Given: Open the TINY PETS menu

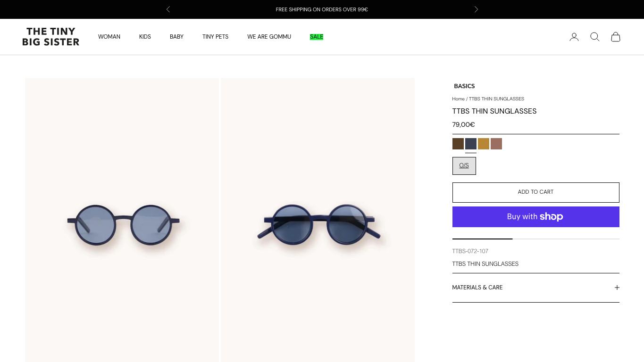Looking at the screenshot, I should click(x=215, y=37).
